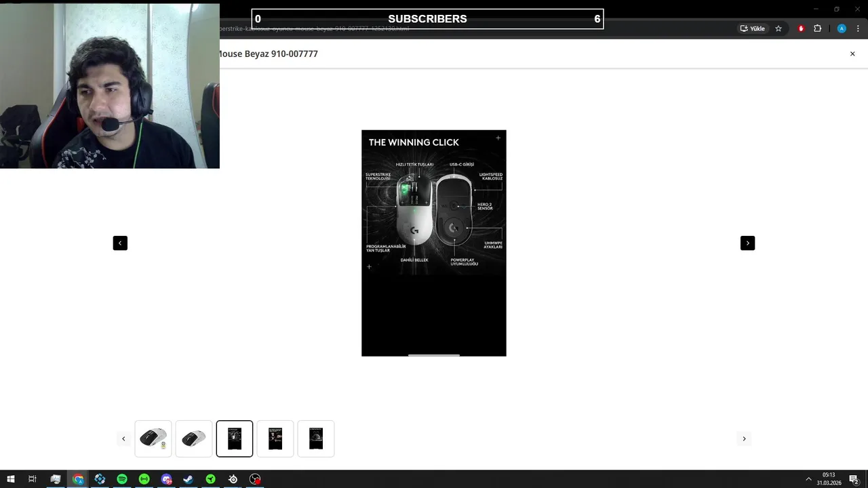This screenshot has width=868, height=488.
Task: Open the red hand ad blocker extension
Action: coord(801,28)
